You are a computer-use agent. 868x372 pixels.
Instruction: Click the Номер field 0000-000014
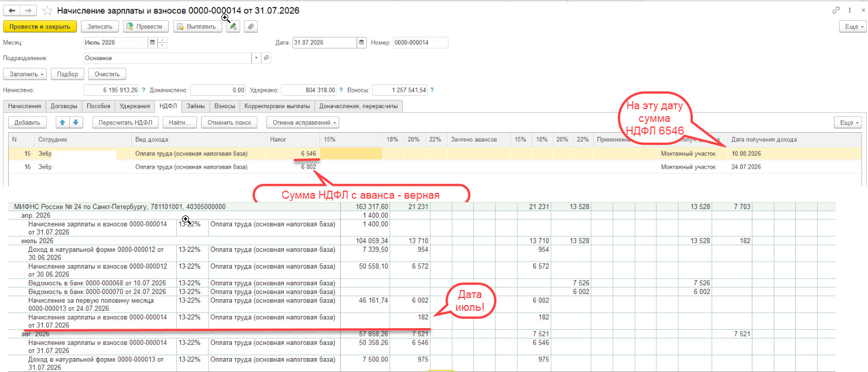(420, 42)
